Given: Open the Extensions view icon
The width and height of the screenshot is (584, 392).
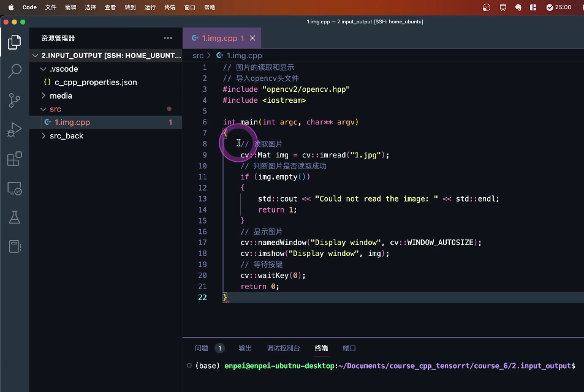Looking at the screenshot, I should [14, 159].
